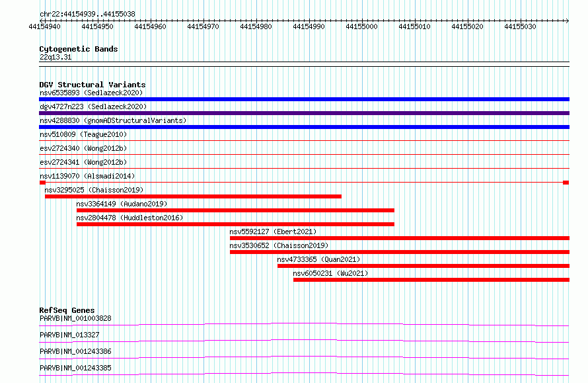Click the red bar for nsv3530652

click(400, 252)
